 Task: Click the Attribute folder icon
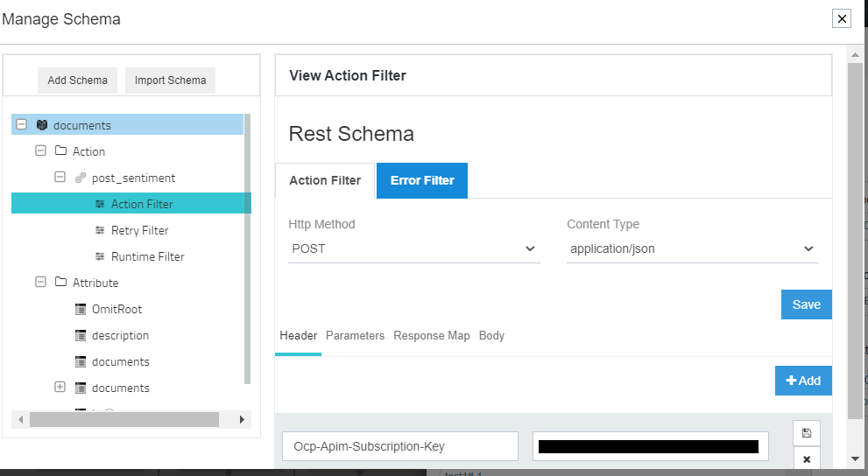(x=61, y=282)
